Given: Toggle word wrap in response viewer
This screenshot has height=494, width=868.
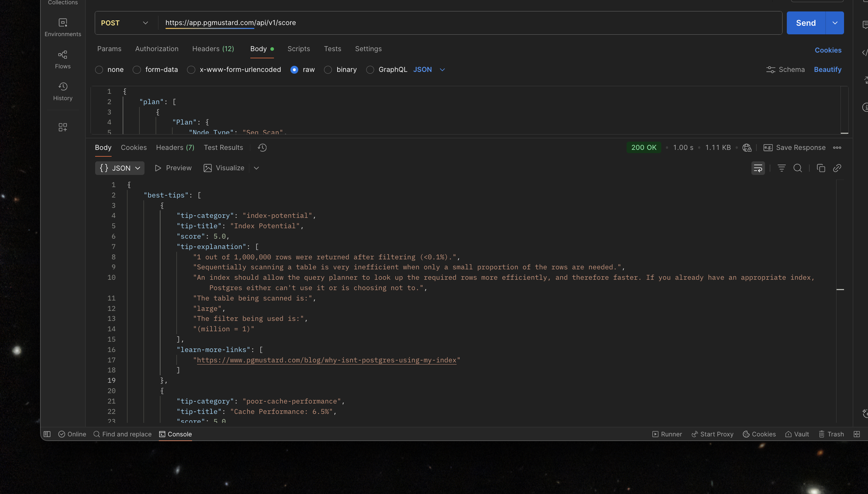Looking at the screenshot, I should tap(758, 168).
